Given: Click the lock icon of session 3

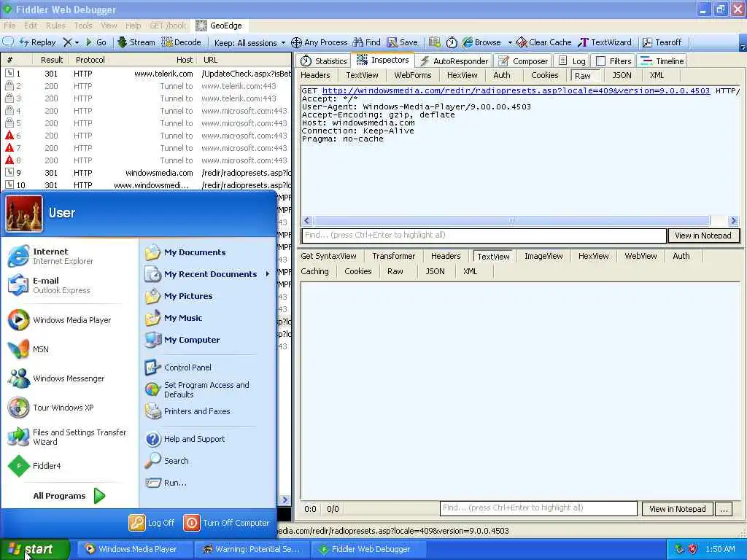Looking at the screenshot, I should pos(9,98).
